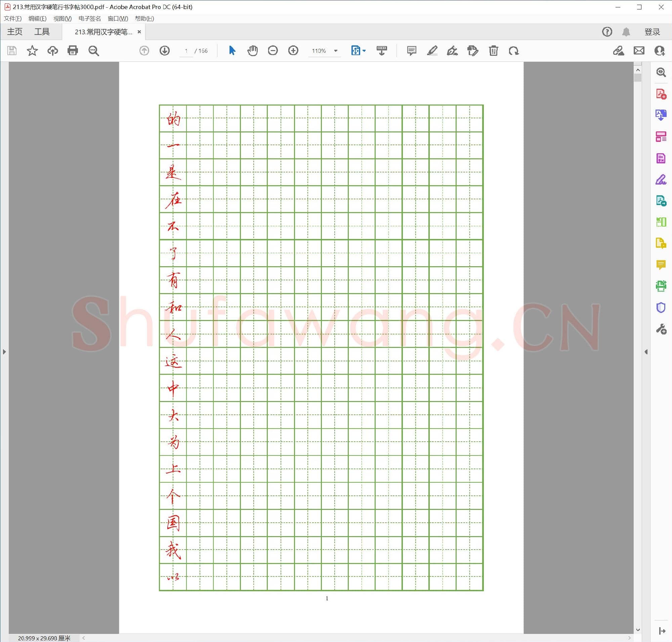Click the Rotate page icon
Image resolution: width=672 pixels, height=642 pixels.
pyautogui.click(x=514, y=51)
